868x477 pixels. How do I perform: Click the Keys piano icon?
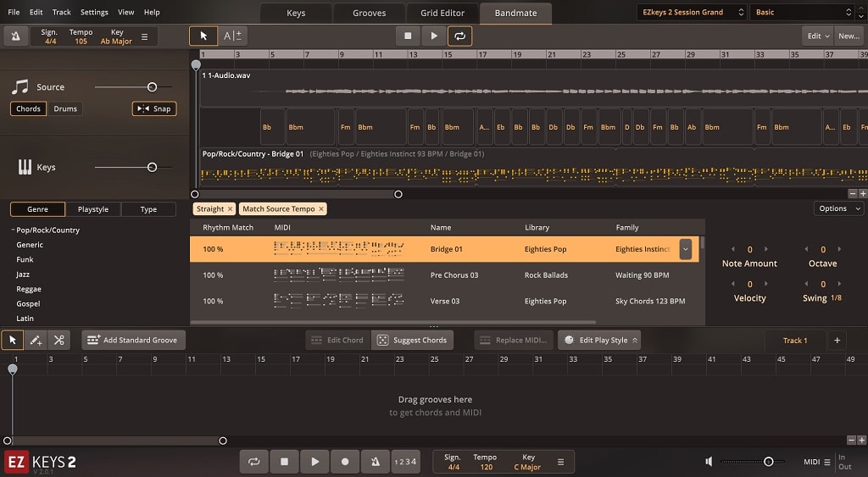(x=25, y=167)
